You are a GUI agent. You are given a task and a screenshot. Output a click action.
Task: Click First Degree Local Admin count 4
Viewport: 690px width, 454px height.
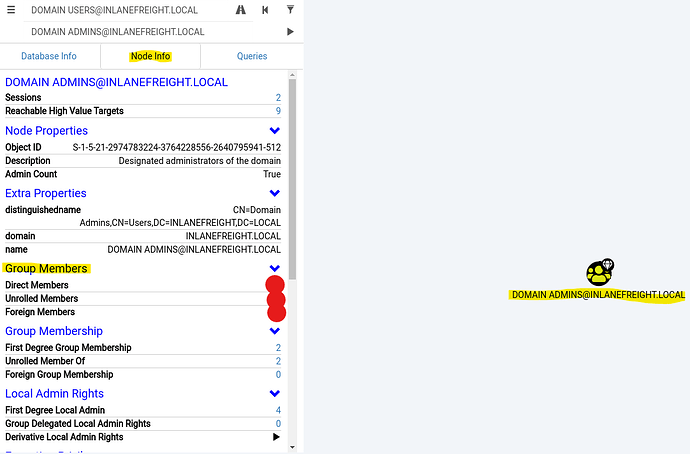click(278, 410)
